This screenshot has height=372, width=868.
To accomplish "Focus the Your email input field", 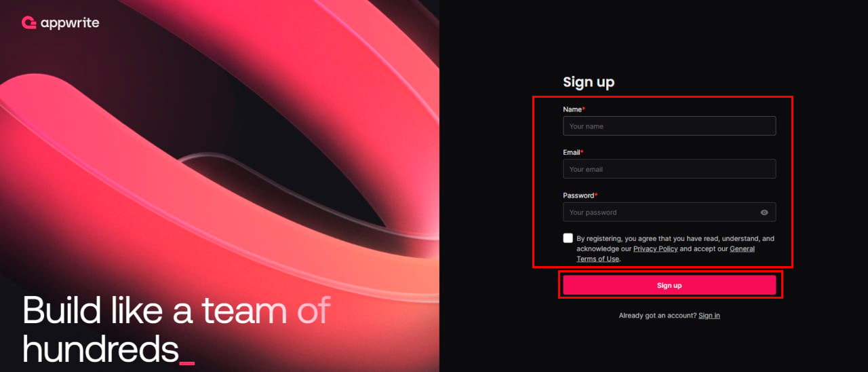I will (x=669, y=169).
